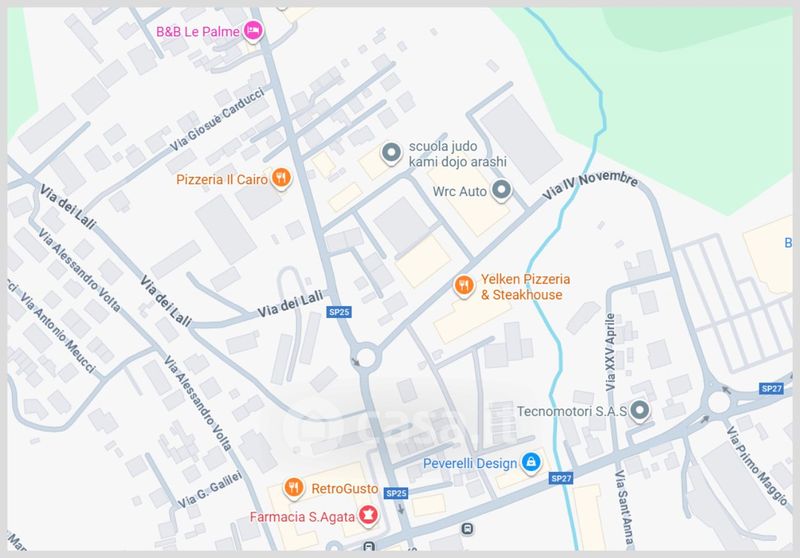Click the Tecnomotori S.A.S text label
The height and width of the screenshot is (558, 800).
572,411
